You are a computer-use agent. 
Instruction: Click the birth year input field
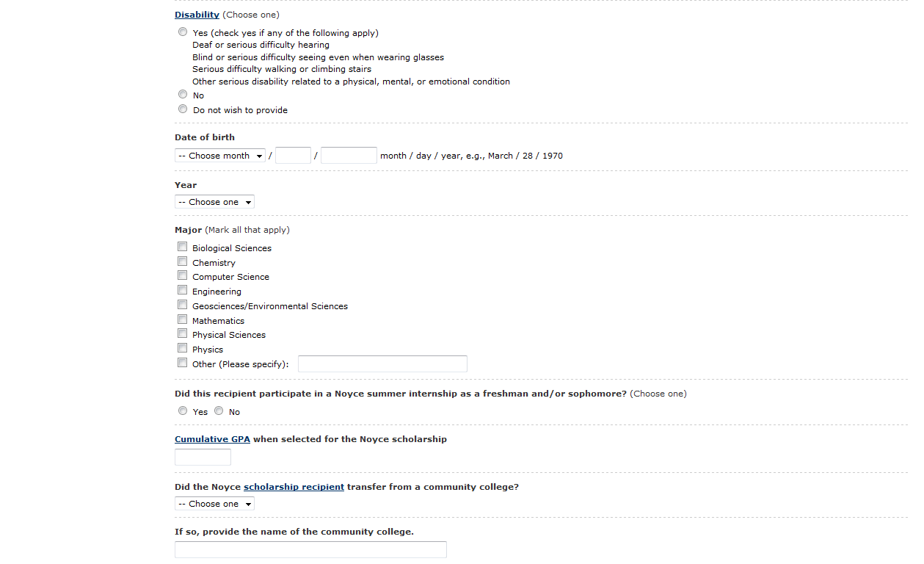click(349, 156)
